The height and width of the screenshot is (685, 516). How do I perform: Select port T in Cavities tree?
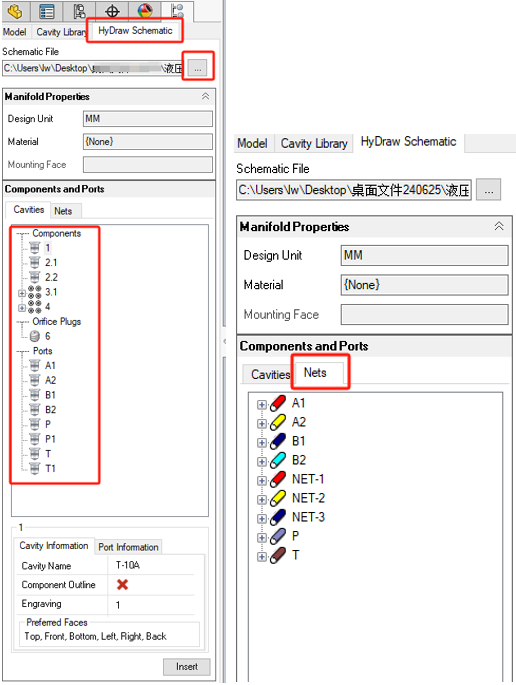coord(48,454)
